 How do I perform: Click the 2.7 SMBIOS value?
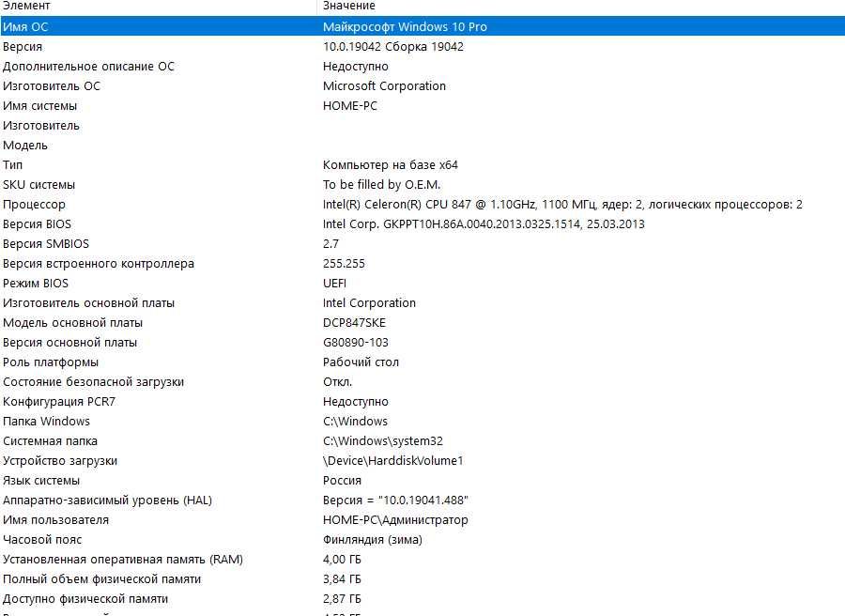[330, 244]
